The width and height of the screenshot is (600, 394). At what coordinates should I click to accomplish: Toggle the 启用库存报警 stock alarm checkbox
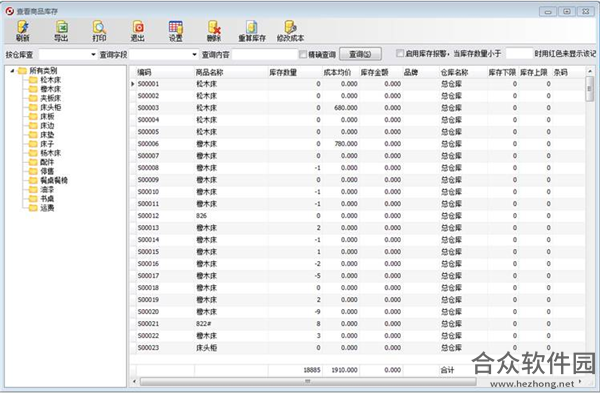click(x=400, y=53)
